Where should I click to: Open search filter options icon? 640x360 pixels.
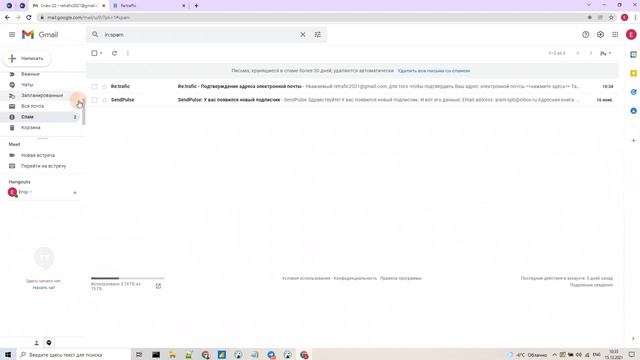[x=318, y=35]
